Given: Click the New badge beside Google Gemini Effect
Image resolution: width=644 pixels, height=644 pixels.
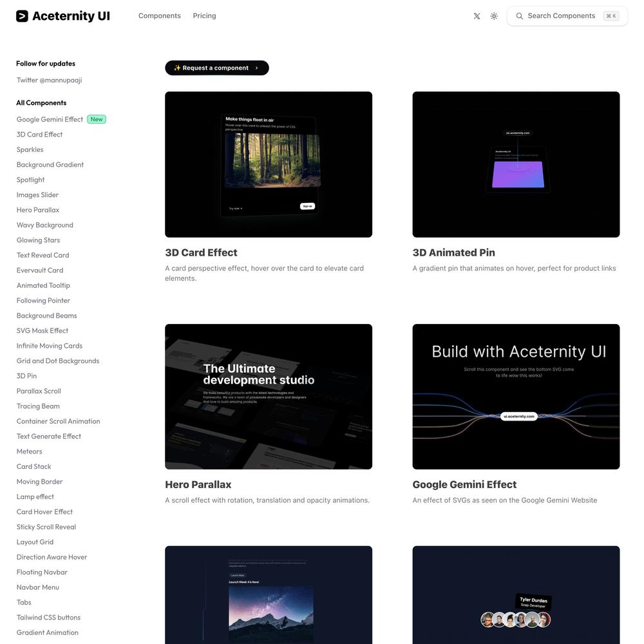Looking at the screenshot, I should coord(97,119).
